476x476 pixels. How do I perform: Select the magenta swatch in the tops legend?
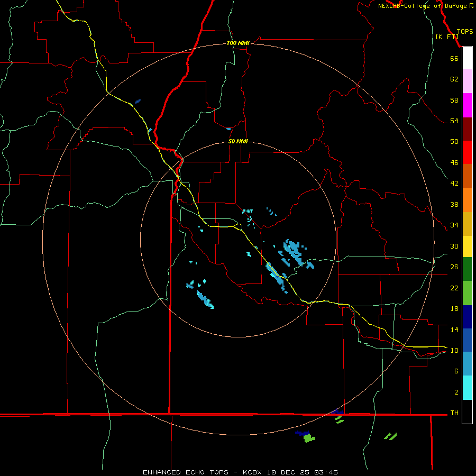(x=467, y=105)
